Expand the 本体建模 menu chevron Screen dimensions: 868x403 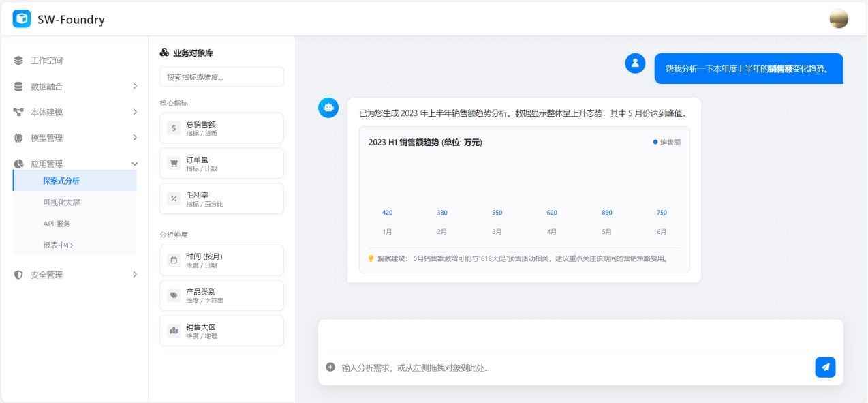(135, 112)
